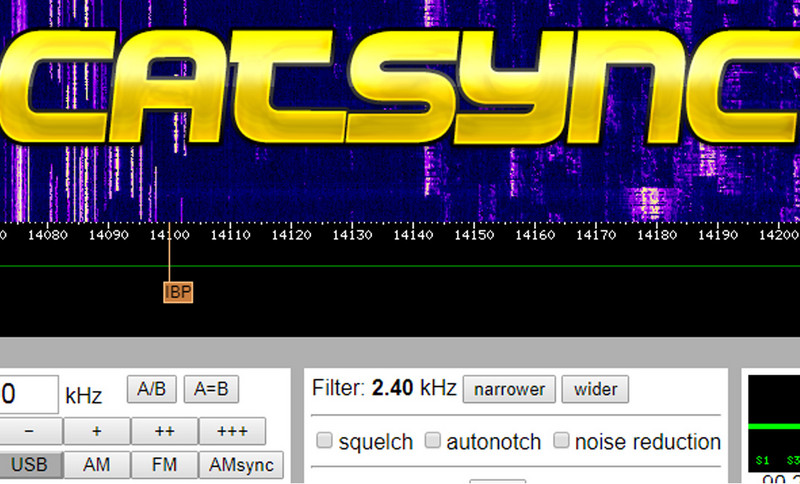This screenshot has width=800, height=484.
Task: Enable the autonotch checkbox
Action: [432, 440]
